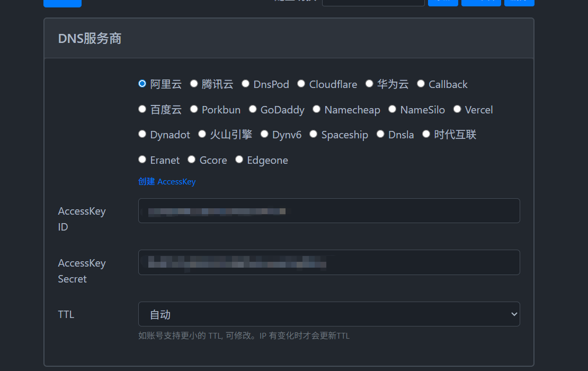
Task: Open the 创建 AccessKey link
Action: [x=167, y=182]
